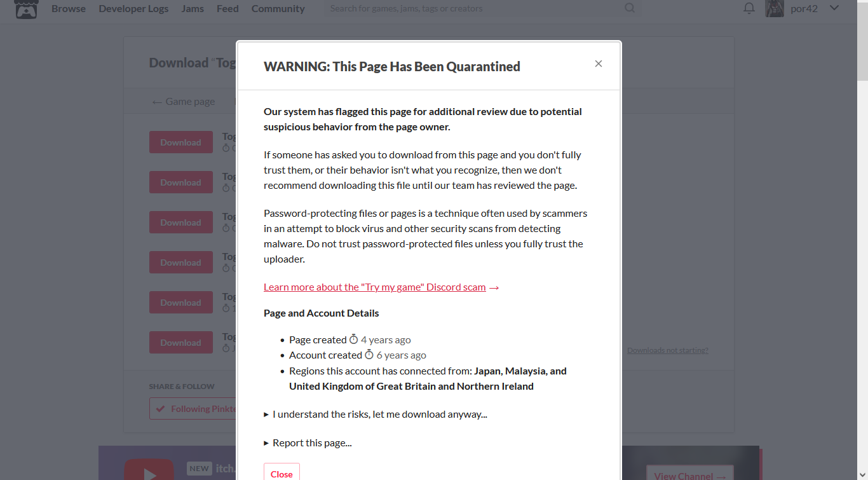
Task: Select Community in the top navigation
Action: (x=278, y=8)
